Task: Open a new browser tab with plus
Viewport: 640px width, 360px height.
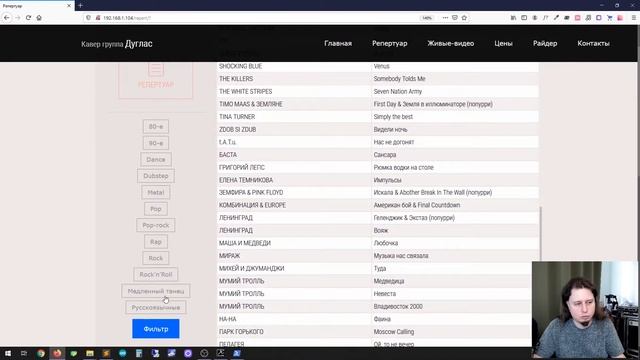Action: pyautogui.click(x=80, y=5)
